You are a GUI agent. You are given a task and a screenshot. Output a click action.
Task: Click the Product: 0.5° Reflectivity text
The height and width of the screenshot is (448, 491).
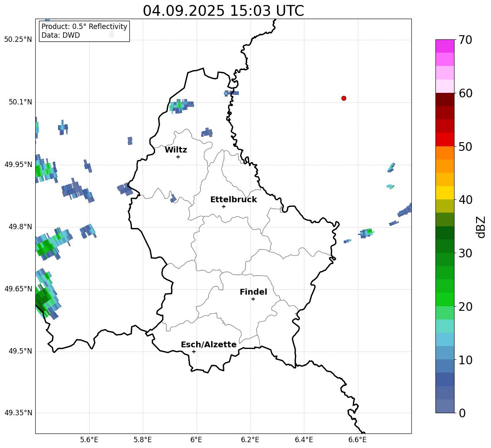[84, 27]
